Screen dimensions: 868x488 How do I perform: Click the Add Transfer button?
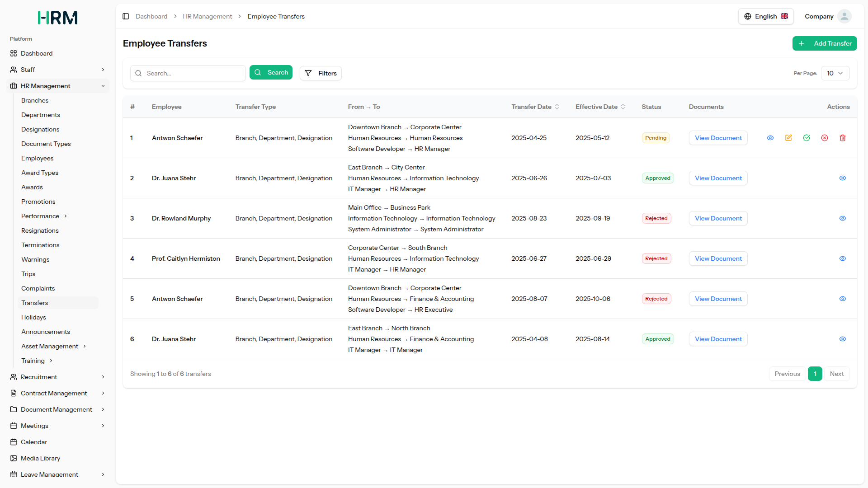[825, 43]
